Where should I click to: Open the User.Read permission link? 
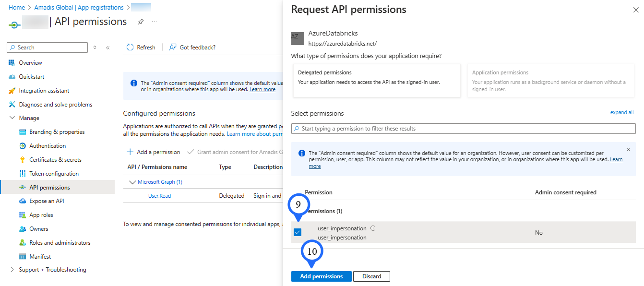[x=159, y=196]
